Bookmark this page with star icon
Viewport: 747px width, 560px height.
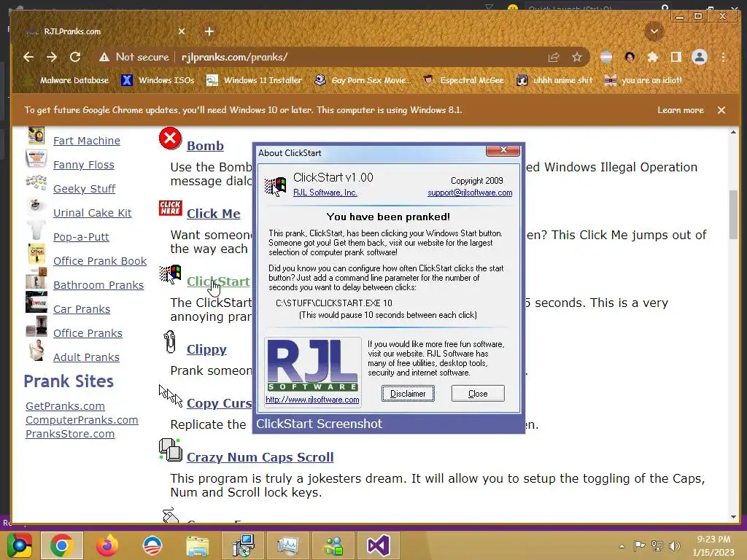(577, 58)
